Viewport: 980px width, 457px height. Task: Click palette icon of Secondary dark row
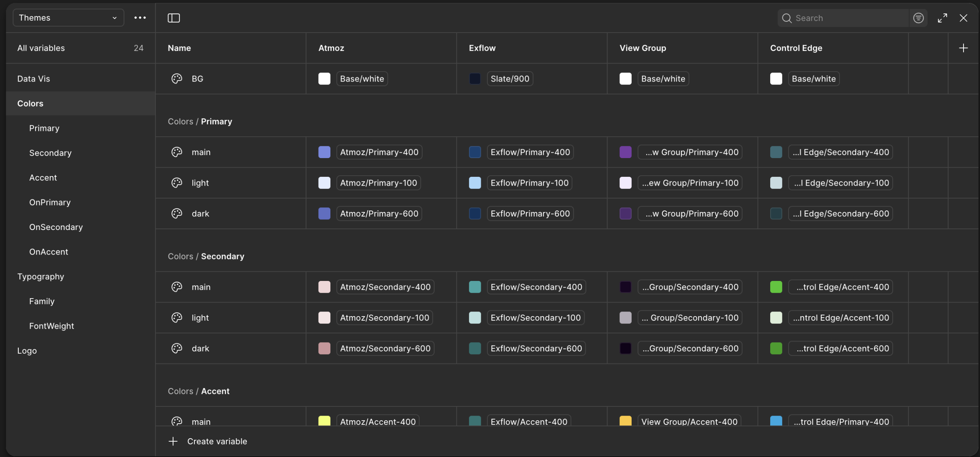176,348
